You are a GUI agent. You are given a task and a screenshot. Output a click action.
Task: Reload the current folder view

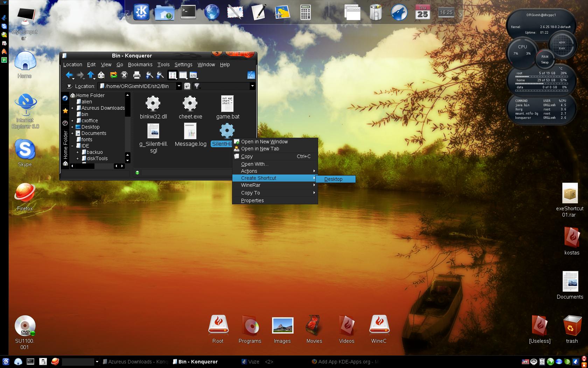113,75
